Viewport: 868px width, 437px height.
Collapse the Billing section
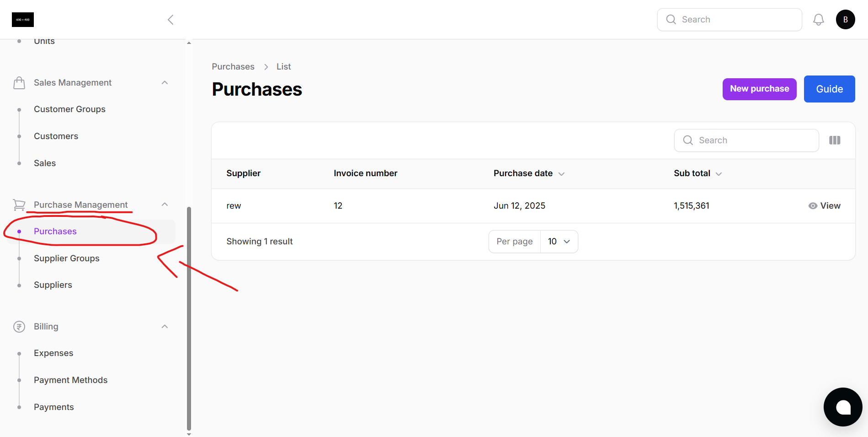[x=165, y=327]
